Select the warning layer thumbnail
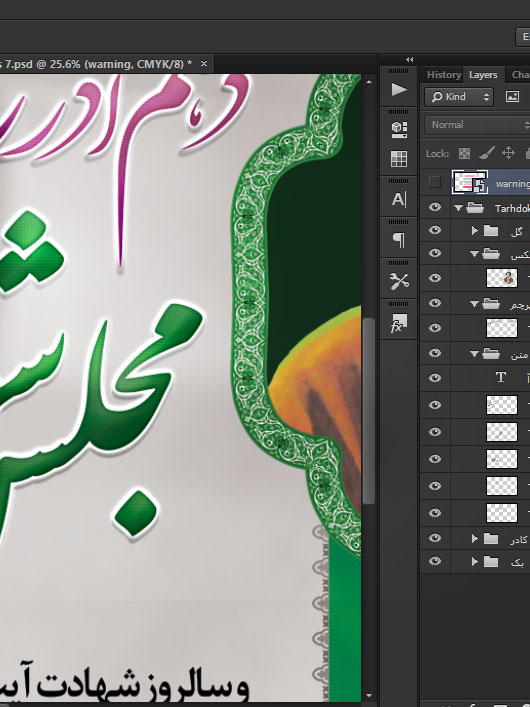530x707 pixels. [470, 182]
